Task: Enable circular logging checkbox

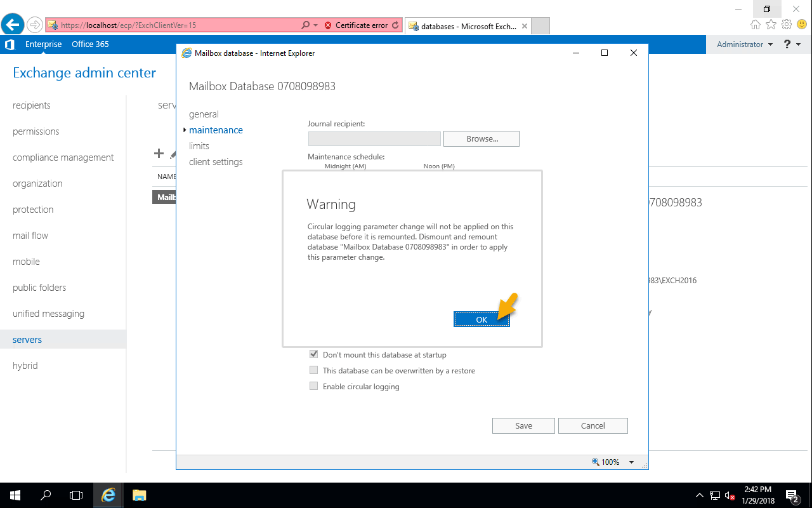Action: [313, 387]
